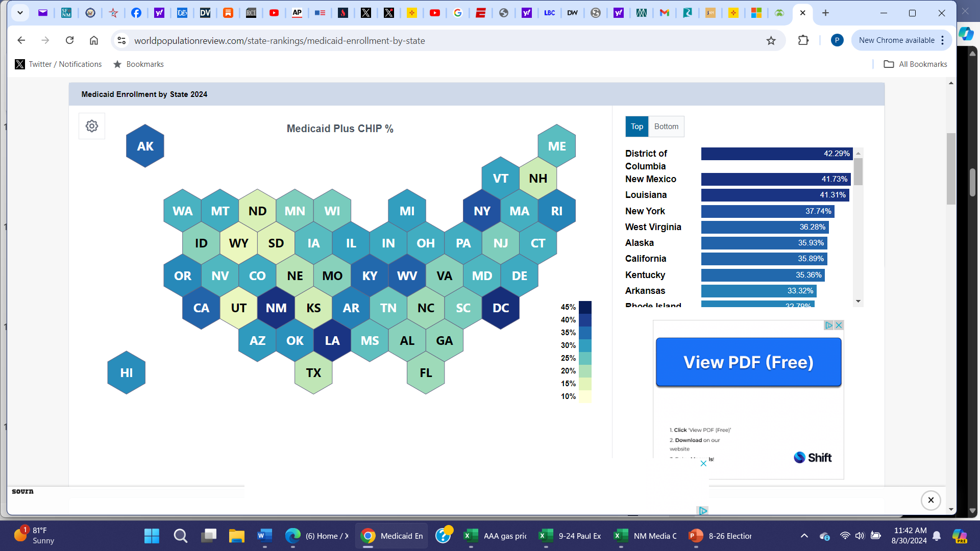Close the Shift ad with X icon

839,325
